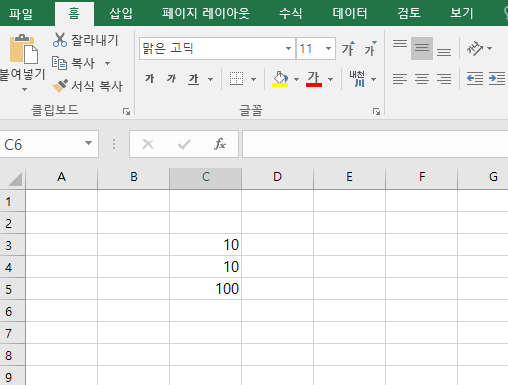Apply yellow fill color bucket
This screenshot has height=385, width=508.
point(280,79)
